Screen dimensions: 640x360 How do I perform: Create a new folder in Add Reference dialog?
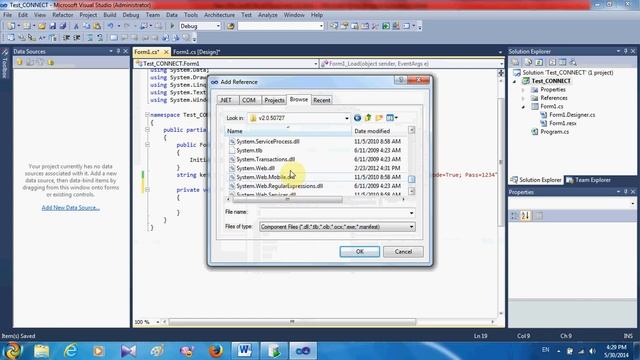point(379,118)
